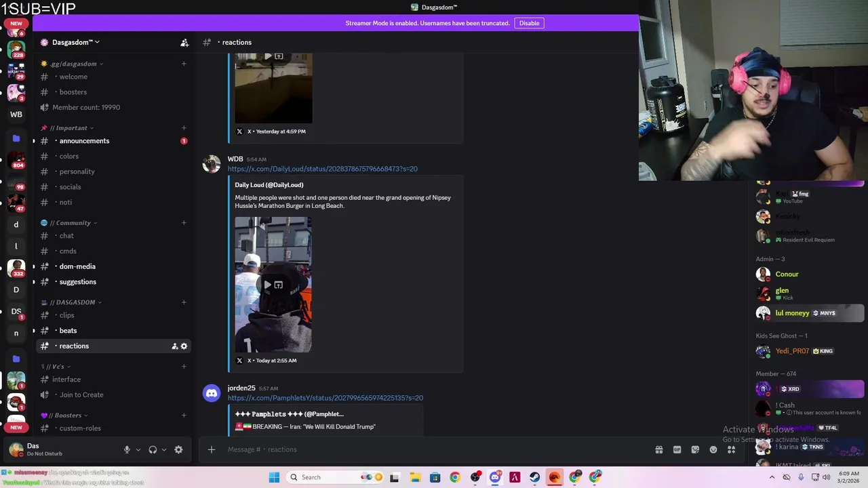Screen dimensions: 868x488
Task: Open the PamphletsY x.com status link
Action: tap(325, 398)
